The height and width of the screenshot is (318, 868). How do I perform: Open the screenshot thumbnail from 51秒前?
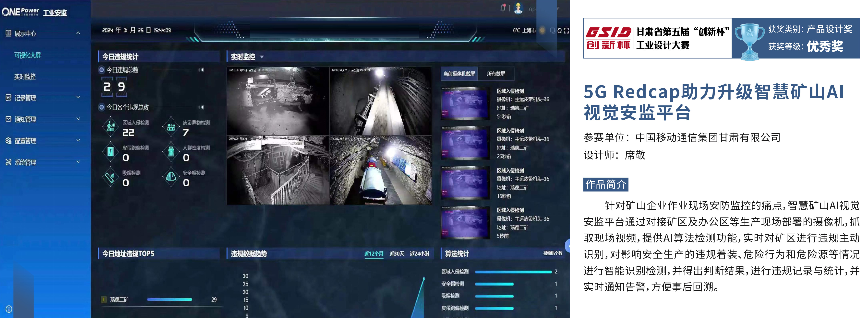pos(465,103)
